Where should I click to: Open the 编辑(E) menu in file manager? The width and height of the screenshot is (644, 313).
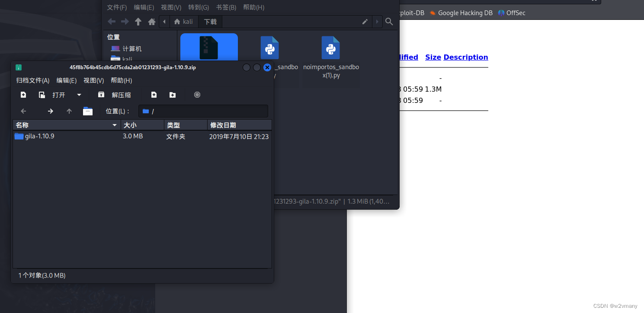(x=144, y=7)
